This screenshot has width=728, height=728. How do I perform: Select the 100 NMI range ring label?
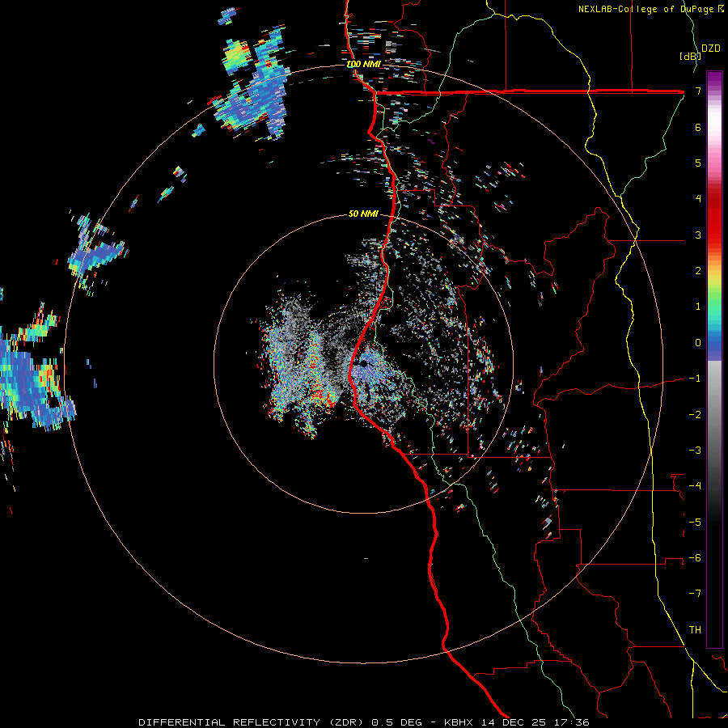(363, 64)
